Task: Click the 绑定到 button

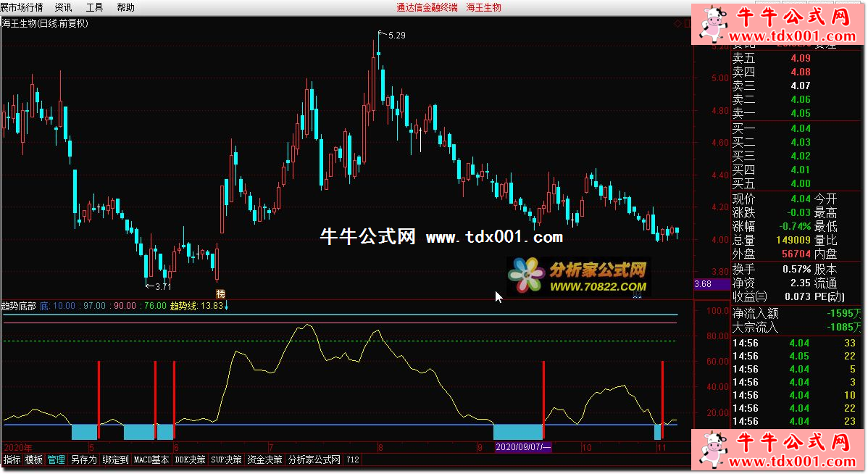Action: click(x=115, y=460)
